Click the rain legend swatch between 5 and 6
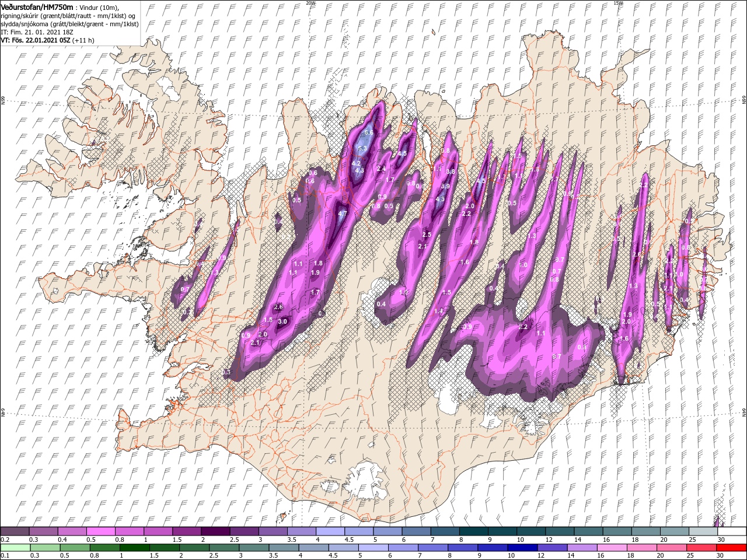The width and height of the screenshot is (747, 560). click(373, 548)
